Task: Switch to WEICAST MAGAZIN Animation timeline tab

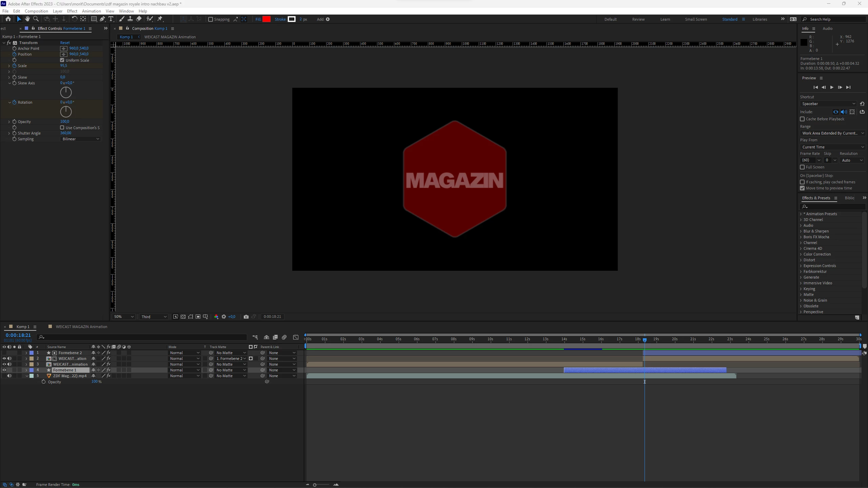Action: click(81, 327)
